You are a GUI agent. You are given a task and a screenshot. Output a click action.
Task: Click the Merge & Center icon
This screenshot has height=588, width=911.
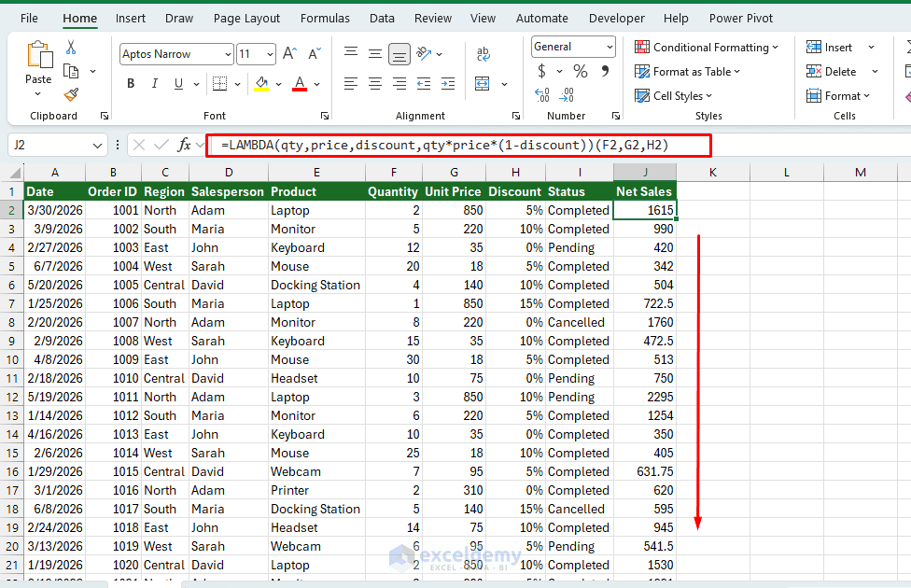pos(483,84)
